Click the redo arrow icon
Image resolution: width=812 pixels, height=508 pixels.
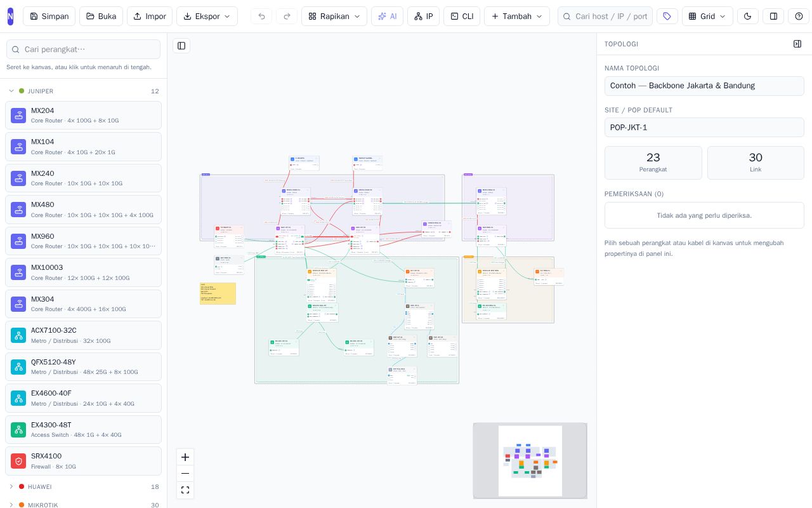[x=287, y=17]
